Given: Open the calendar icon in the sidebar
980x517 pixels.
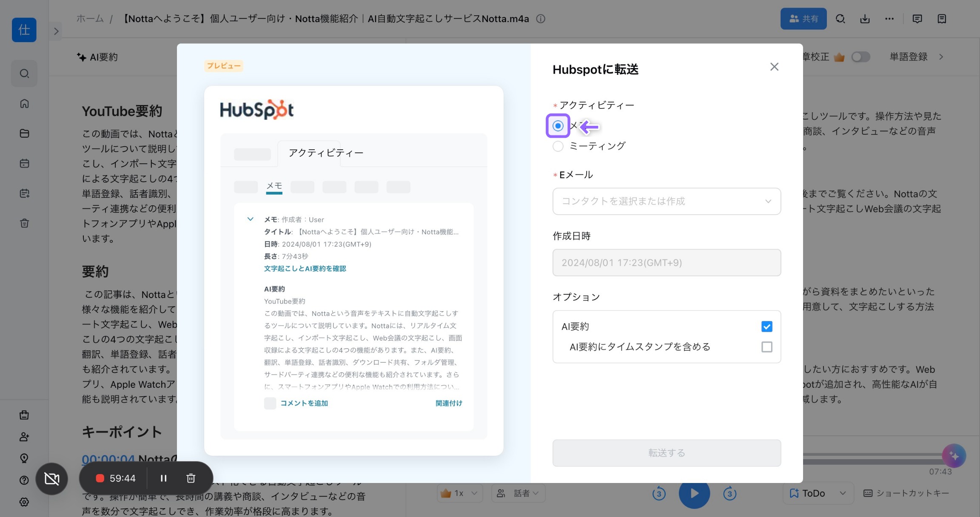Looking at the screenshot, I should pos(24,163).
